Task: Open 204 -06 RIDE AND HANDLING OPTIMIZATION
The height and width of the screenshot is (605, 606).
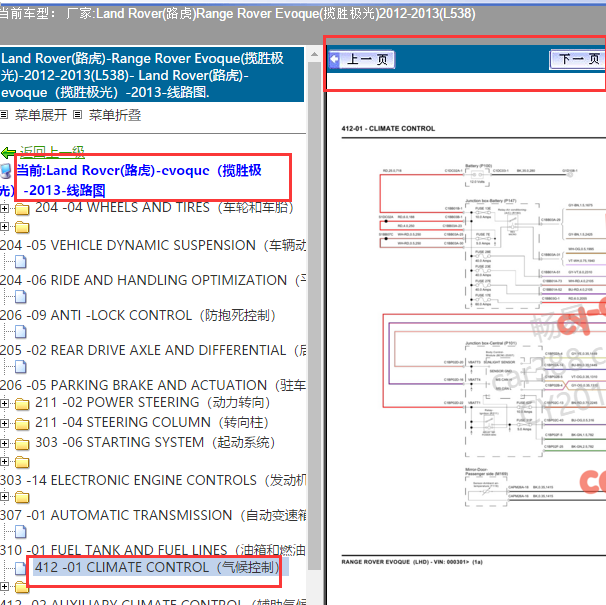Action: [x=153, y=280]
